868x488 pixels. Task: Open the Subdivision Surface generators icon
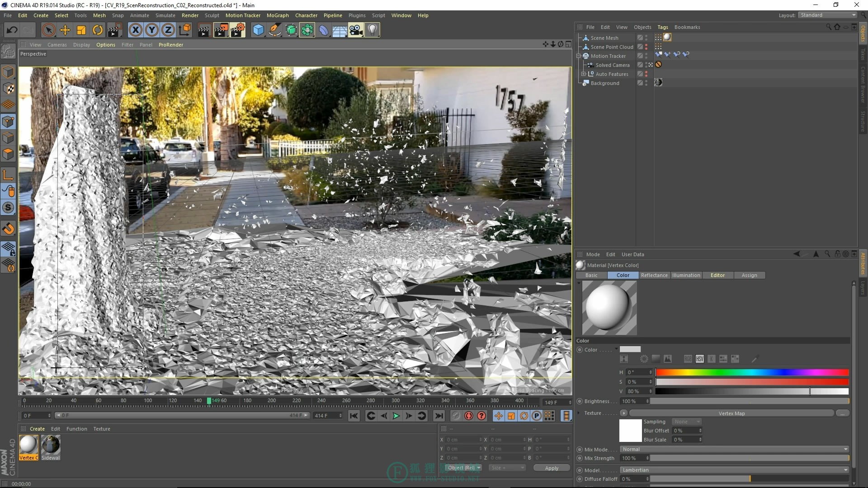(x=291, y=30)
